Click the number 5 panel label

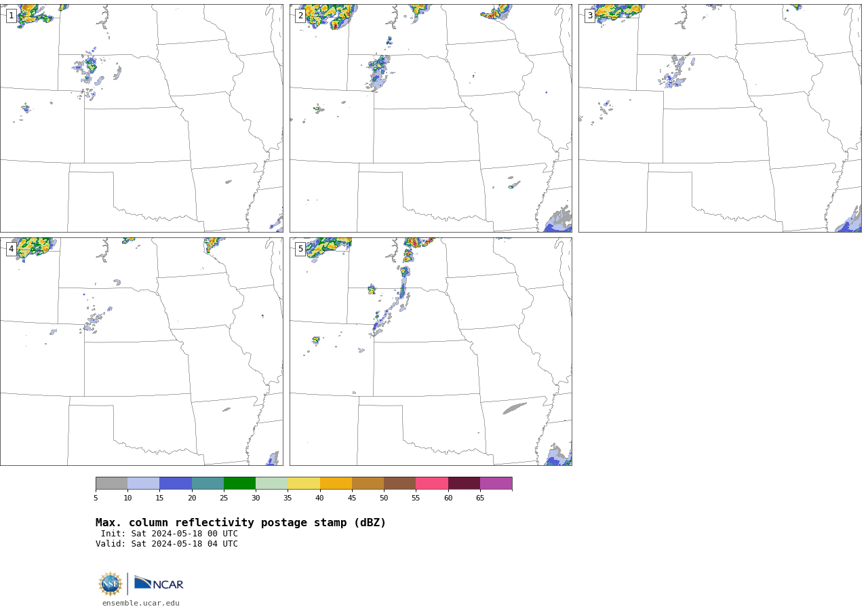pyautogui.click(x=300, y=249)
